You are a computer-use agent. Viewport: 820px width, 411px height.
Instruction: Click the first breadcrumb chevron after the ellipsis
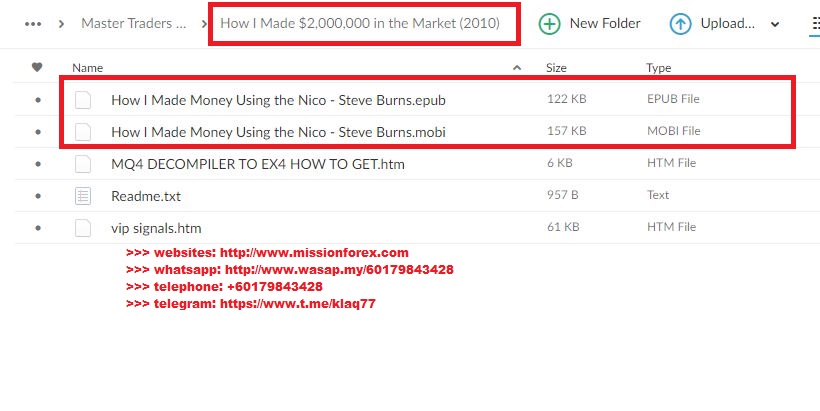coord(62,24)
